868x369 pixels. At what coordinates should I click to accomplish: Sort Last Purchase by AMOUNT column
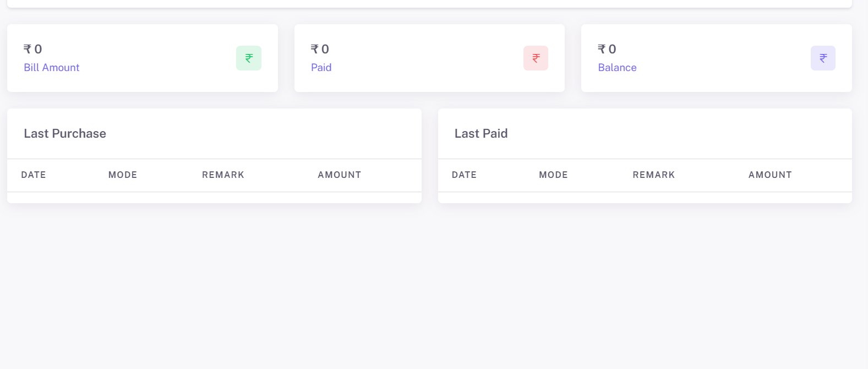coord(339,175)
